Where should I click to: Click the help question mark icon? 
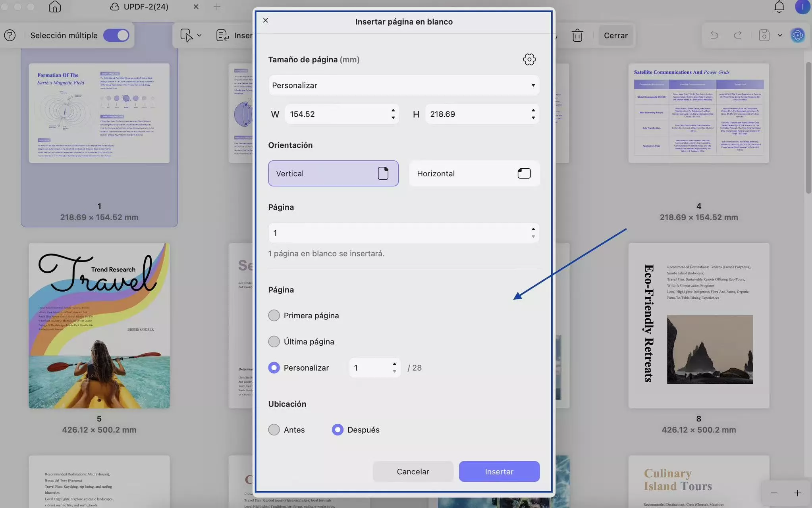(10, 35)
